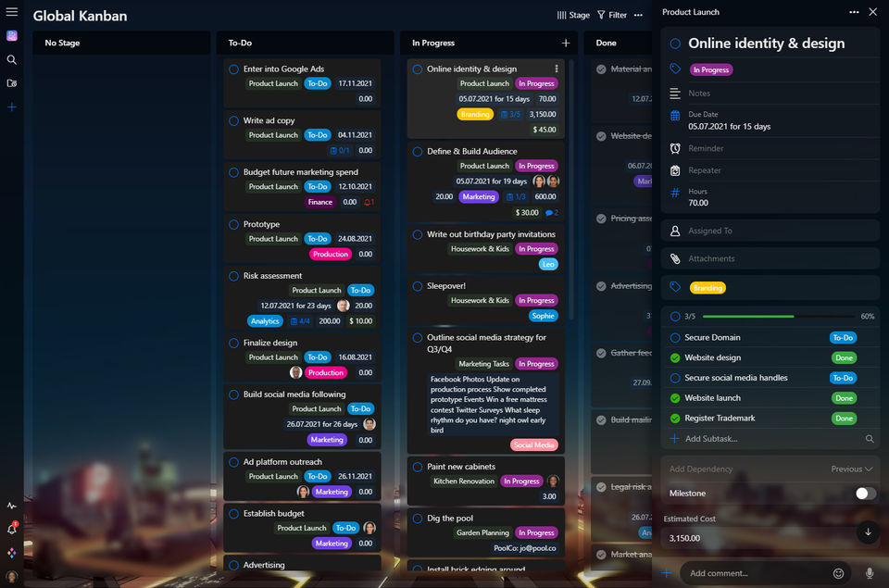The width and height of the screenshot is (889, 588).
Task: Open In Progress stage tag in panel
Action: click(711, 69)
